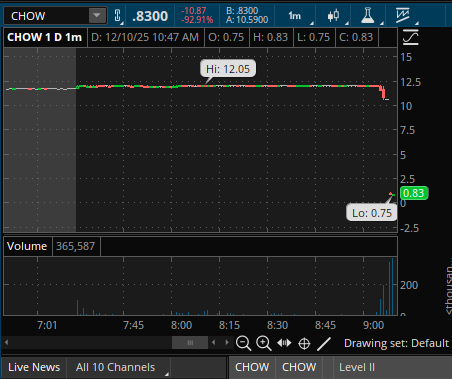The width and height of the screenshot is (452, 379).
Task: Click the 12.5 price axis label
Action: [x=411, y=82]
